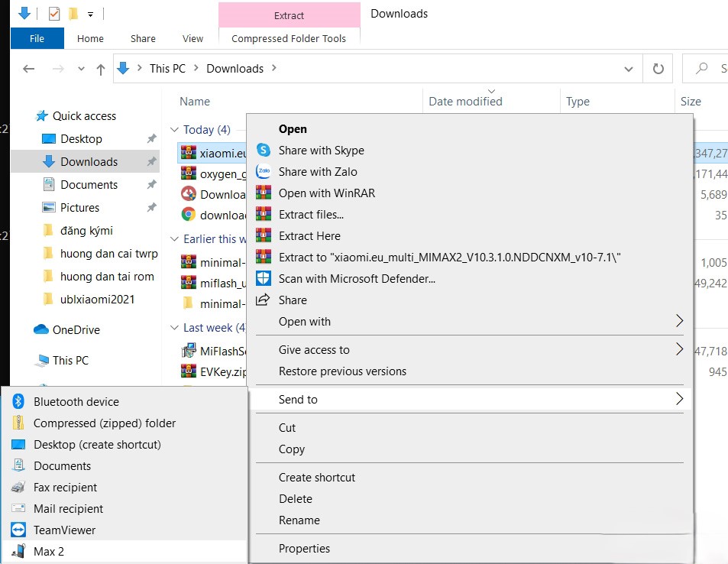Navigate up one folder level
The width and height of the screenshot is (728, 564).
coord(101,69)
